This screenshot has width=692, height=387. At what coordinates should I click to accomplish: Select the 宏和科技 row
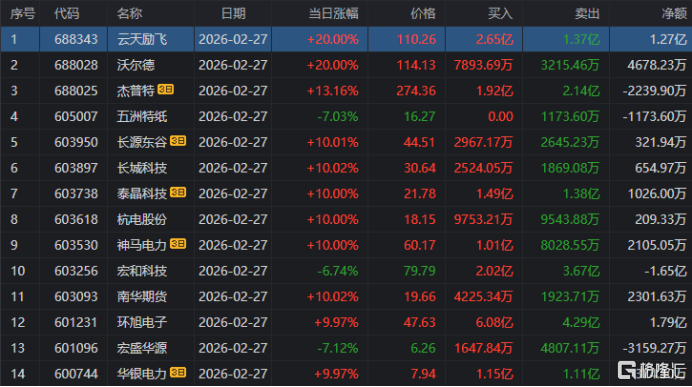(346, 271)
